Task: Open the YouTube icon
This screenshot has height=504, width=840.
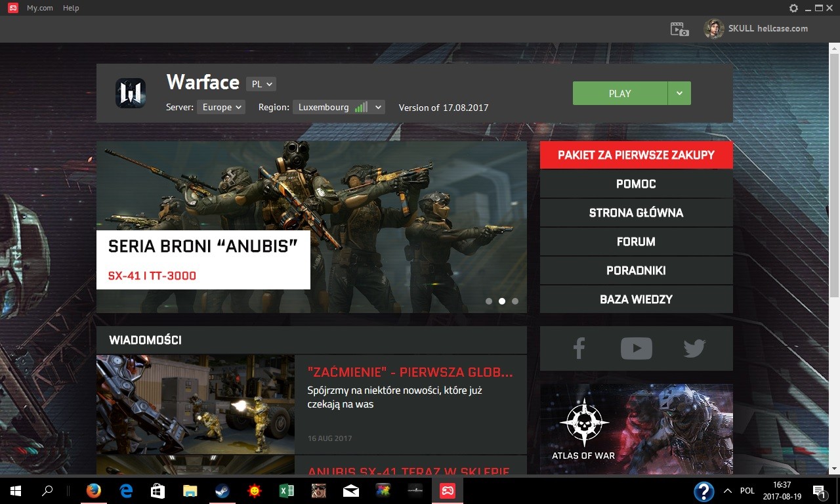Action: click(x=636, y=348)
